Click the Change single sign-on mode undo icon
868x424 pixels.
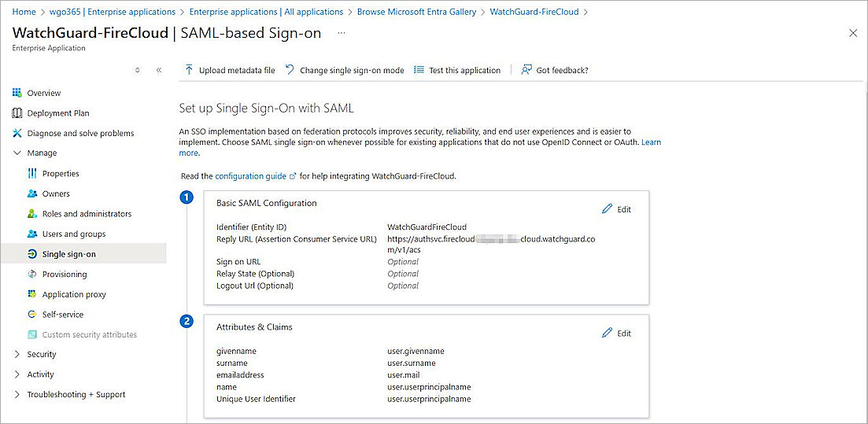290,70
